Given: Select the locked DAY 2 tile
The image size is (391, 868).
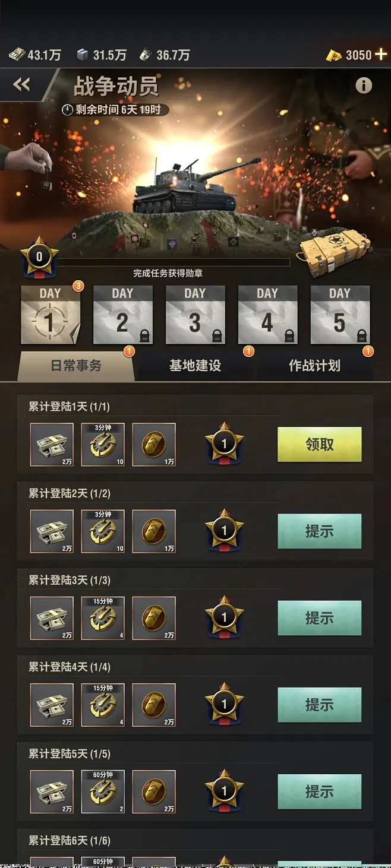Looking at the screenshot, I should click(x=123, y=315).
